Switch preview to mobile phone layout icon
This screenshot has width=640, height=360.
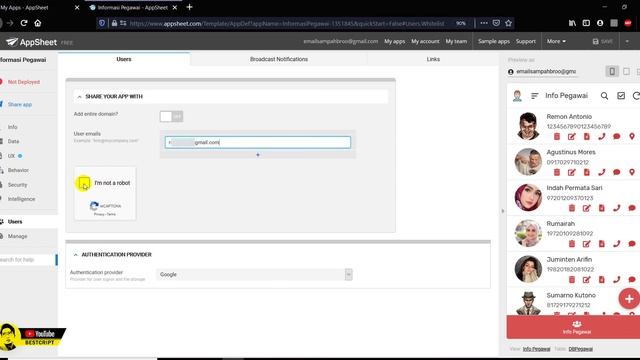[x=612, y=71]
